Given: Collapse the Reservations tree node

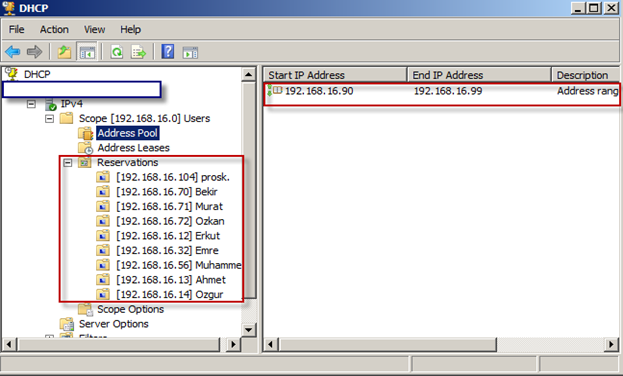Looking at the screenshot, I should point(68,163).
